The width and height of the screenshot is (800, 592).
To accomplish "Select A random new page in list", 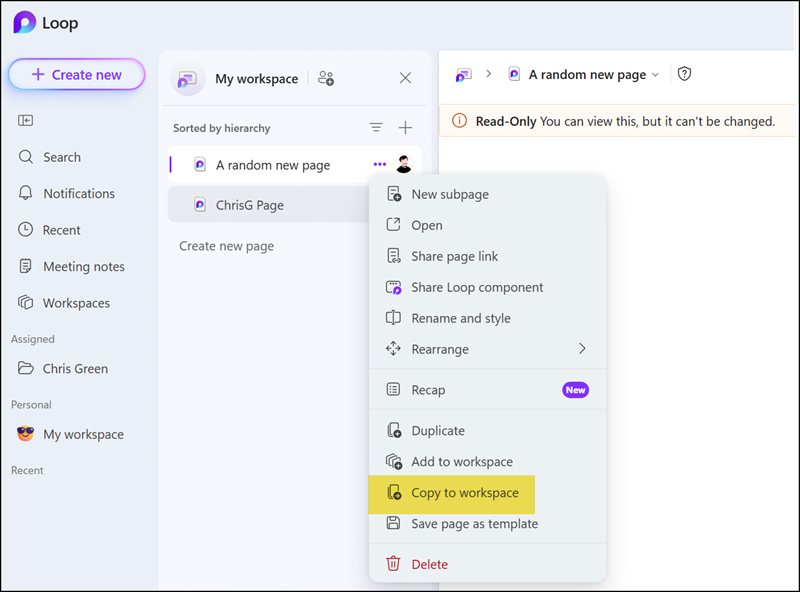I will coord(273,165).
